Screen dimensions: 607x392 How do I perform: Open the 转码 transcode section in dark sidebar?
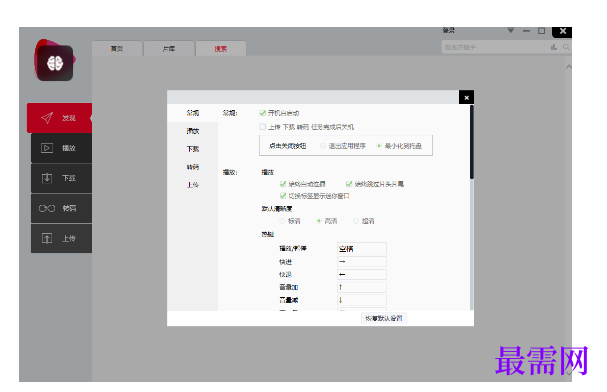[61, 208]
